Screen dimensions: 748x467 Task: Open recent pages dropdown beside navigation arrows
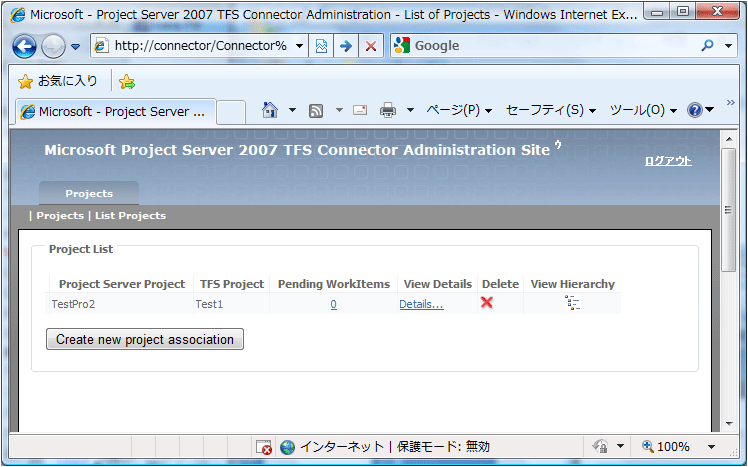75,47
